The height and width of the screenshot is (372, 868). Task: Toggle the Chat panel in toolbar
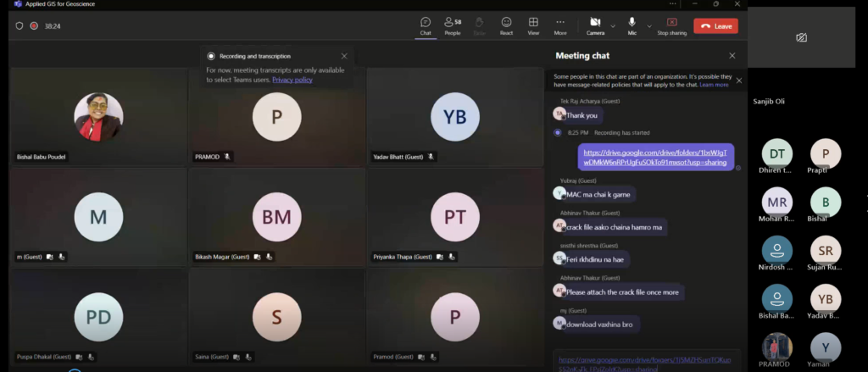(x=426, y=25)
